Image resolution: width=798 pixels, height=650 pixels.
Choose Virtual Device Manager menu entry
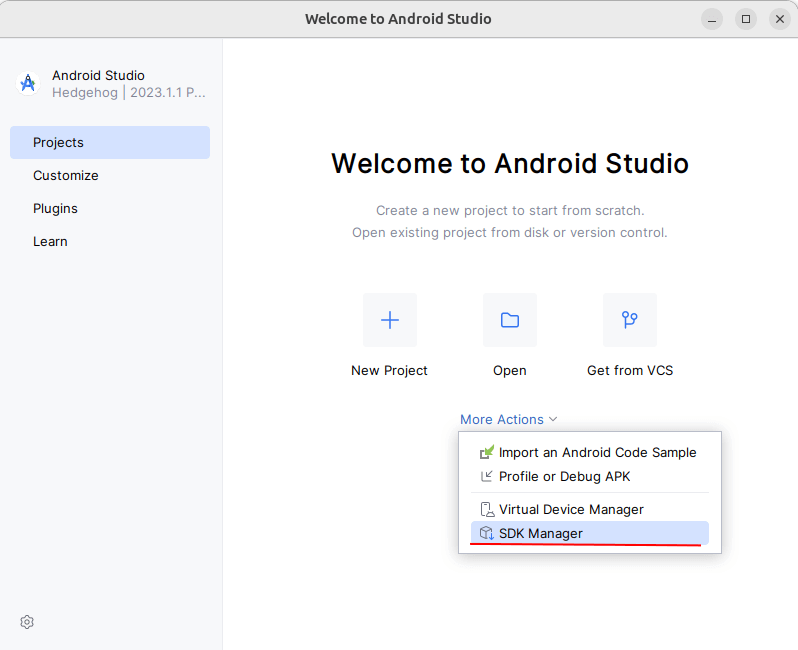tap(589, 509)
